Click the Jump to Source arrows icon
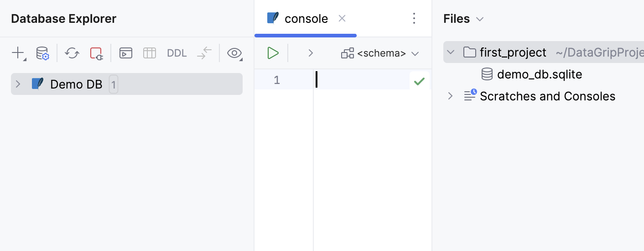The width and height of the screenshot is (644, 251). pyautogui.click(x=204, y=53)
